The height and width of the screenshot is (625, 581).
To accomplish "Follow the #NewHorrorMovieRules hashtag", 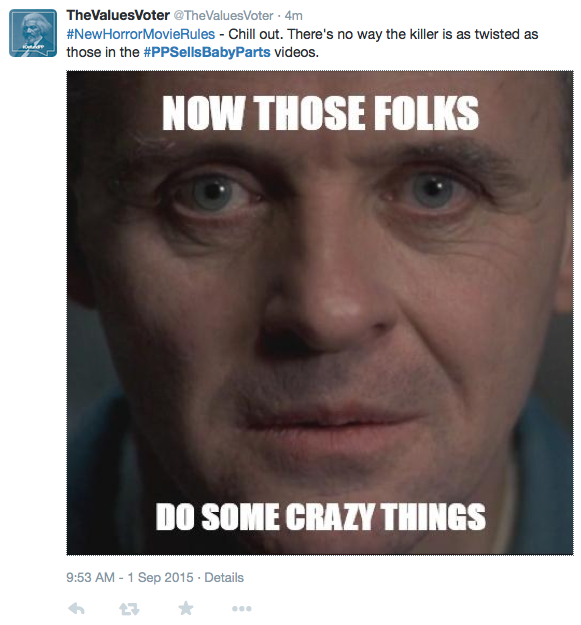I will click(x=141, y=34).
